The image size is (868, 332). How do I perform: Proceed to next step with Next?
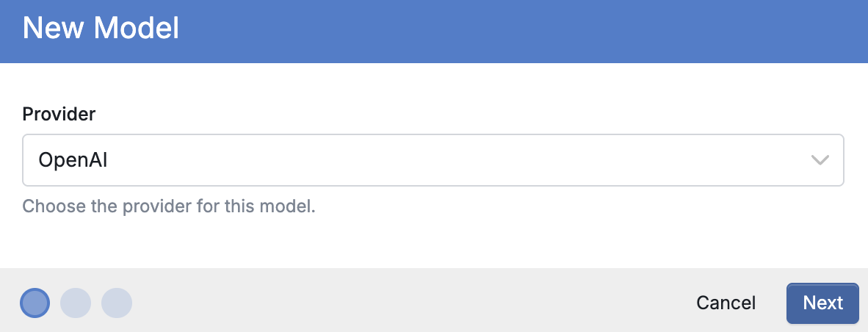click(822, 303)
